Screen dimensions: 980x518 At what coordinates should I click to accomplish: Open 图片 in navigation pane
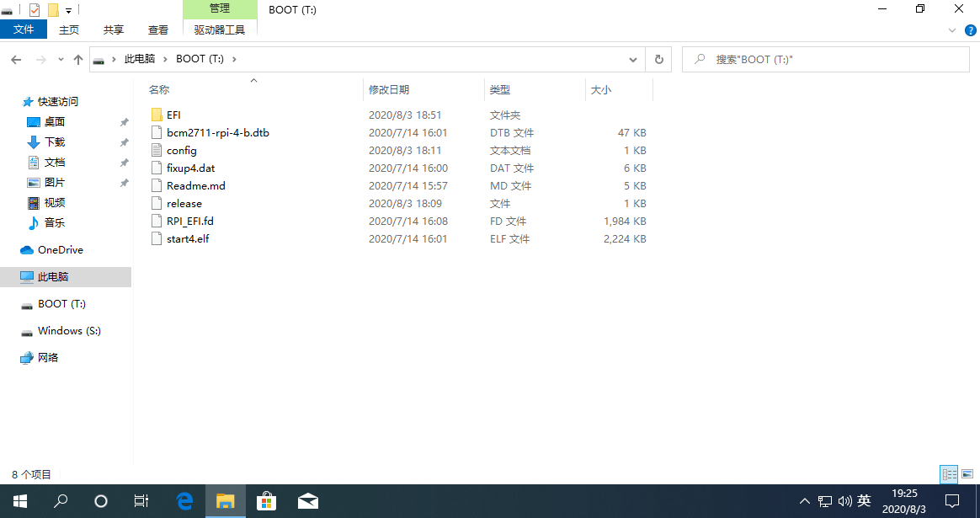[x=55, y=182]
